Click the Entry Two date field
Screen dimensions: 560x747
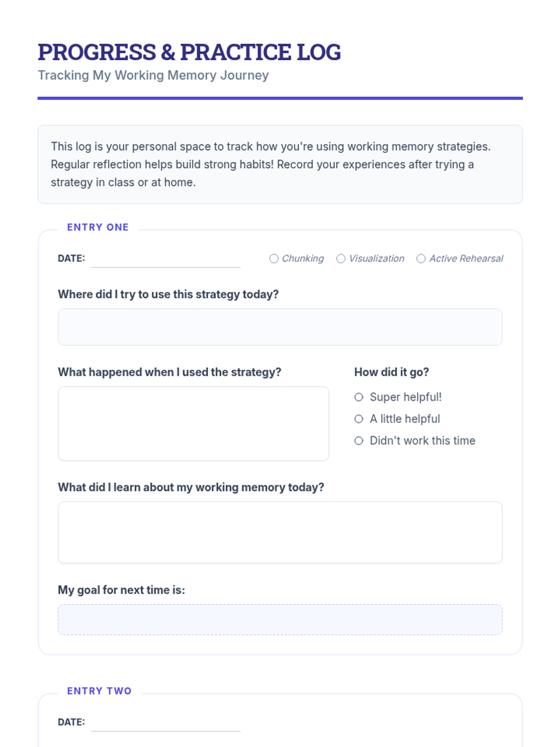[x=166, y=722]
